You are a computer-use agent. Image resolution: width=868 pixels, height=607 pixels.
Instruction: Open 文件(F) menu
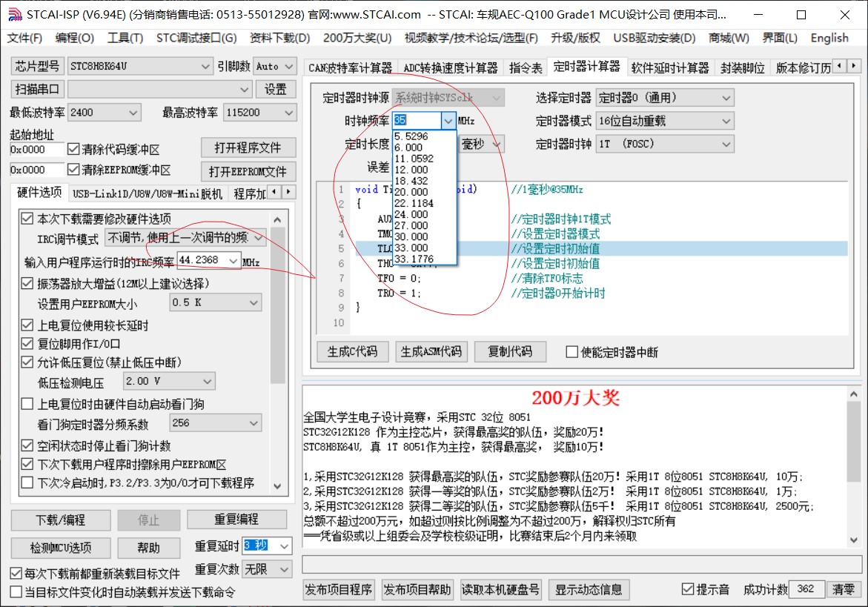[25, 38]
